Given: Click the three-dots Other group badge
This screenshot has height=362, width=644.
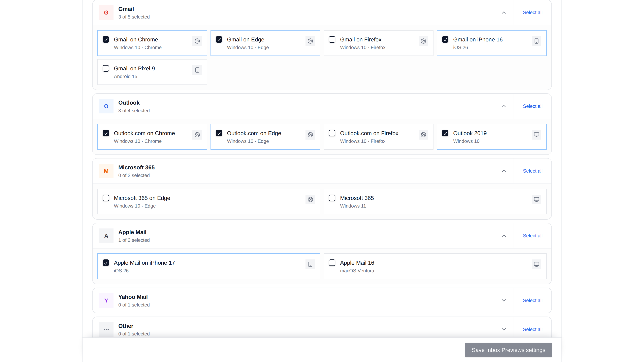Looking at the screenshot, I should coord(106,329).
